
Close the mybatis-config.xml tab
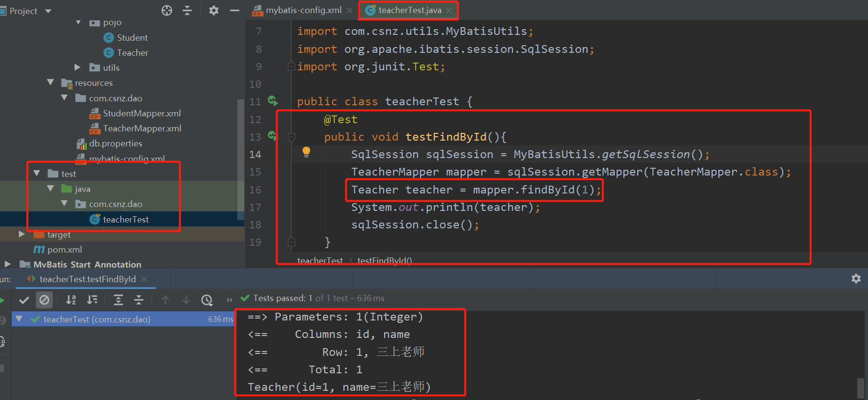pyautogui.click(x=349, y=10)
